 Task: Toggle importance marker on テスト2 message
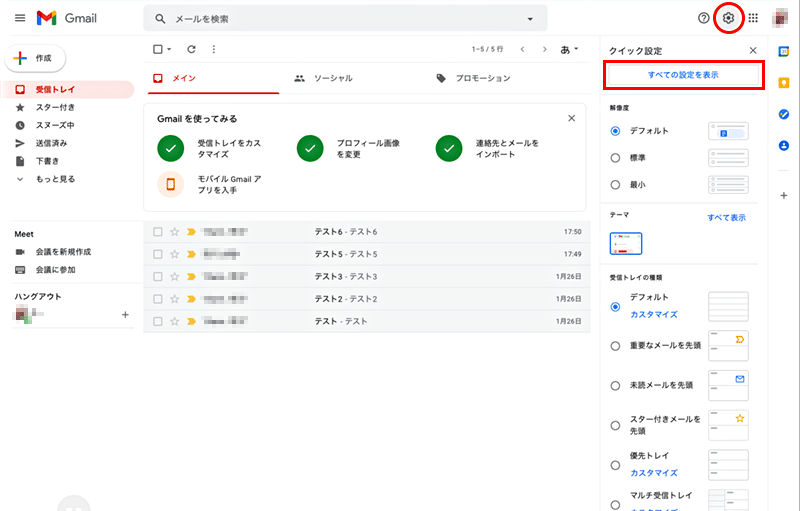[x=191, y=299]
